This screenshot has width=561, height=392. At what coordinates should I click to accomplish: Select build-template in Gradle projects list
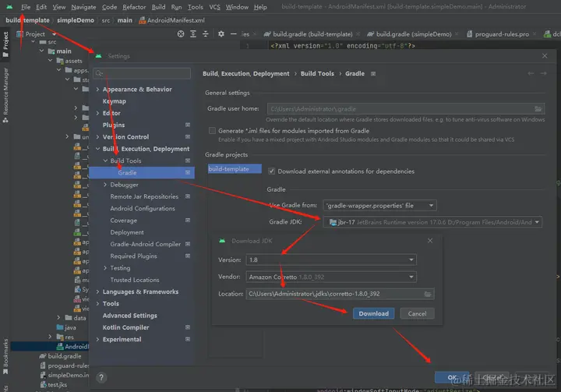(x=235, y=169)
